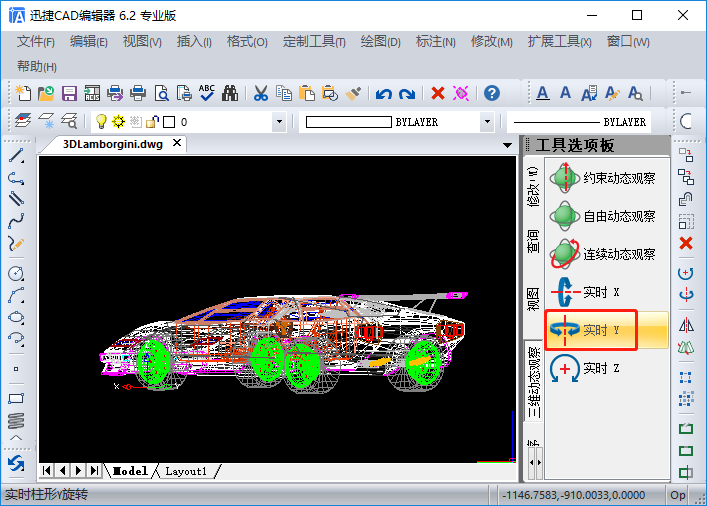Select the 3DLamborgini.dwg document tab
This screenshot has width=707, height=506.
point(113,144)
